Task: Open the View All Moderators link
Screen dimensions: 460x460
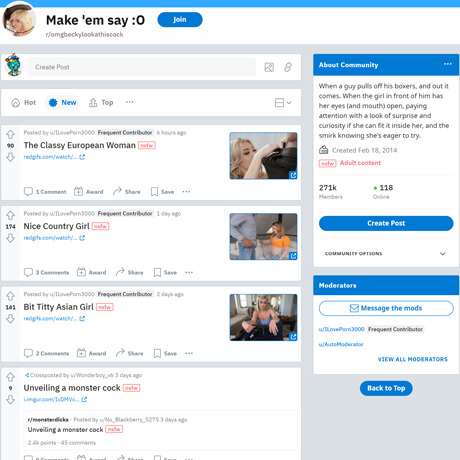Action: point(413,359)
